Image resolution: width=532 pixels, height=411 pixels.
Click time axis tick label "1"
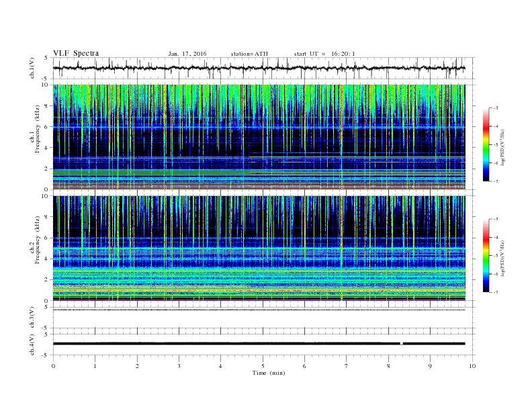[95, 366]
